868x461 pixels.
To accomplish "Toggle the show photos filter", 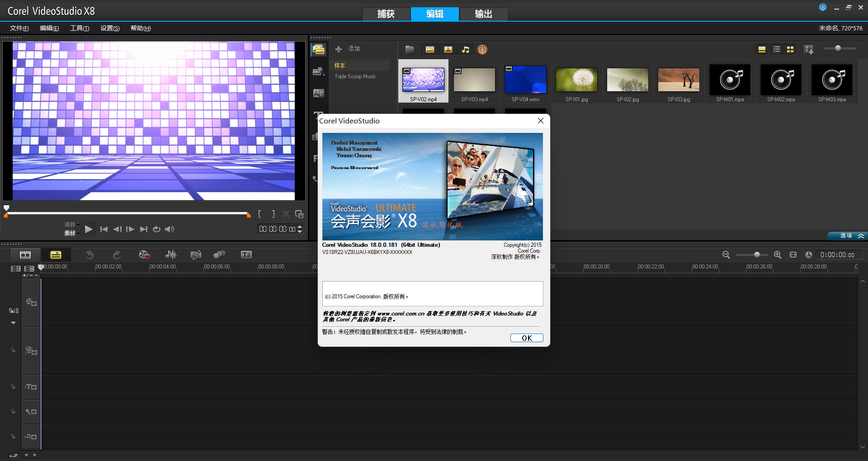I will [448, 49].
